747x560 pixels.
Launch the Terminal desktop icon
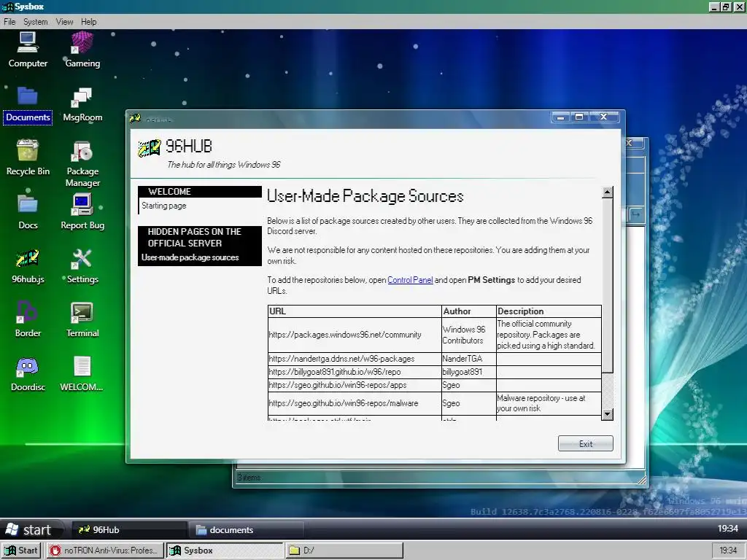[82, 320]
